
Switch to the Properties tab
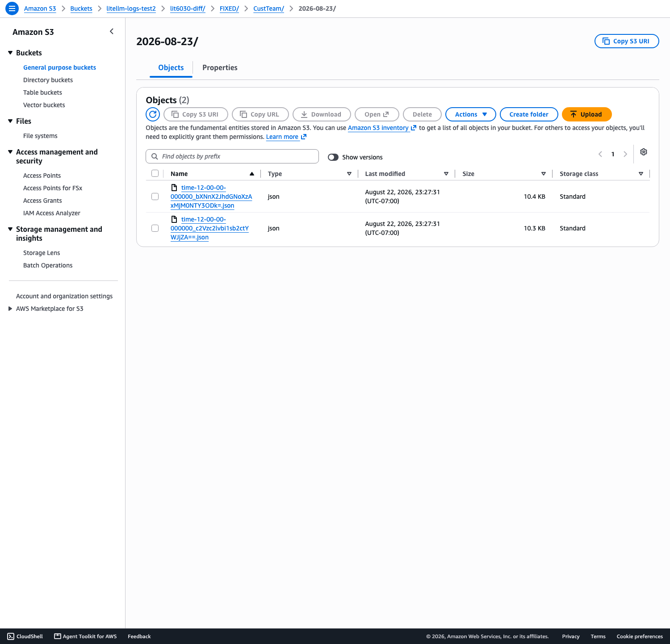(x=220, y=67)
